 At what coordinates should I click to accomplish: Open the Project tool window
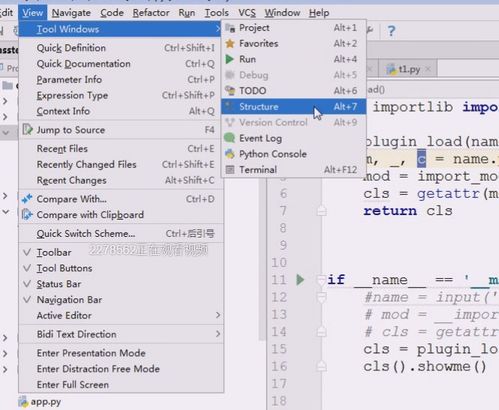pos(293,28)
